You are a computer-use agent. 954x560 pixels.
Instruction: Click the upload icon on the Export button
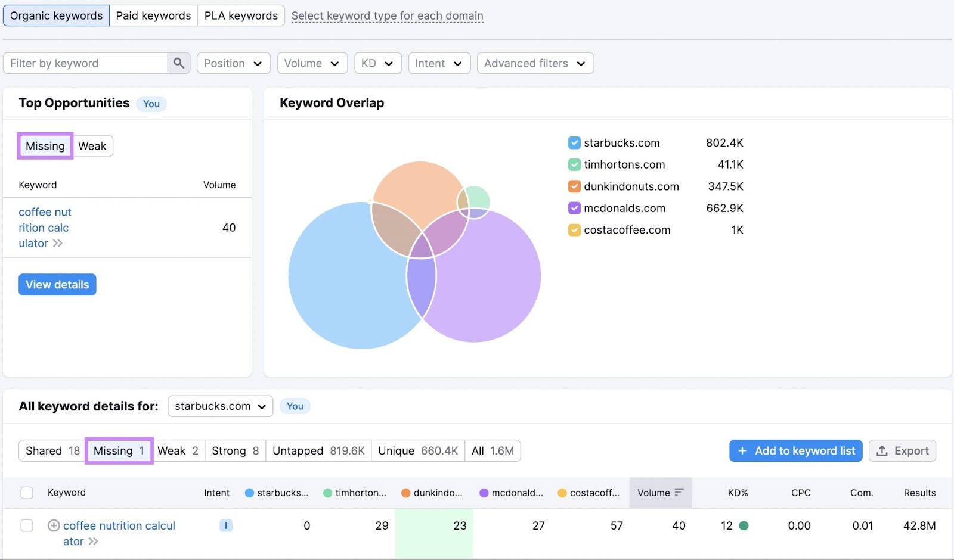[882, 451]
